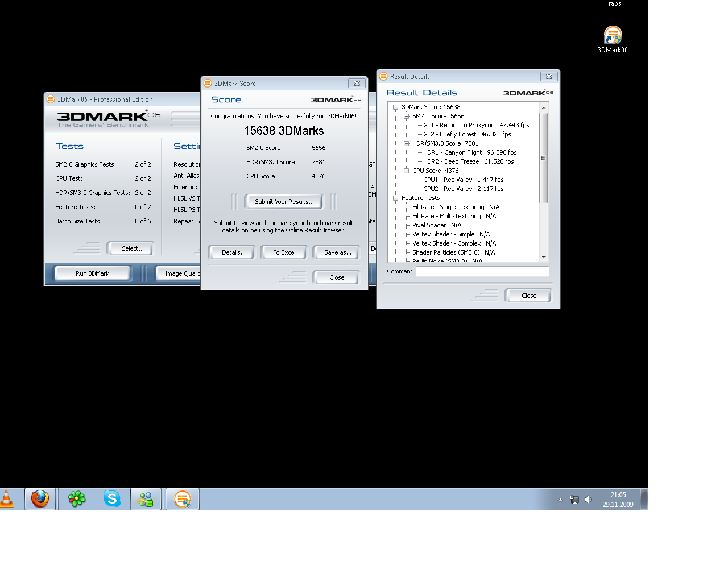Select Vertex Shader - Complex row
Viewport: 728px width, 582px height.
454,243
